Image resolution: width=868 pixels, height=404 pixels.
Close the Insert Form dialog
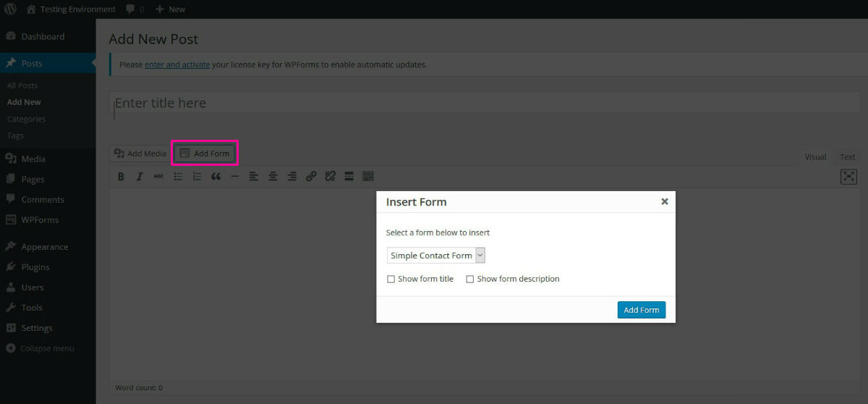point(665,201)
